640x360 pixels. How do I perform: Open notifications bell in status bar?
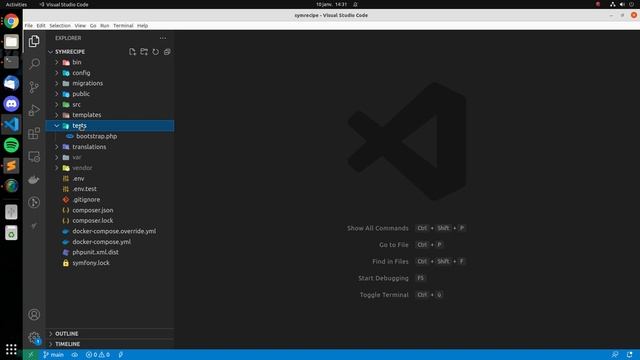[x=629, y=355]
